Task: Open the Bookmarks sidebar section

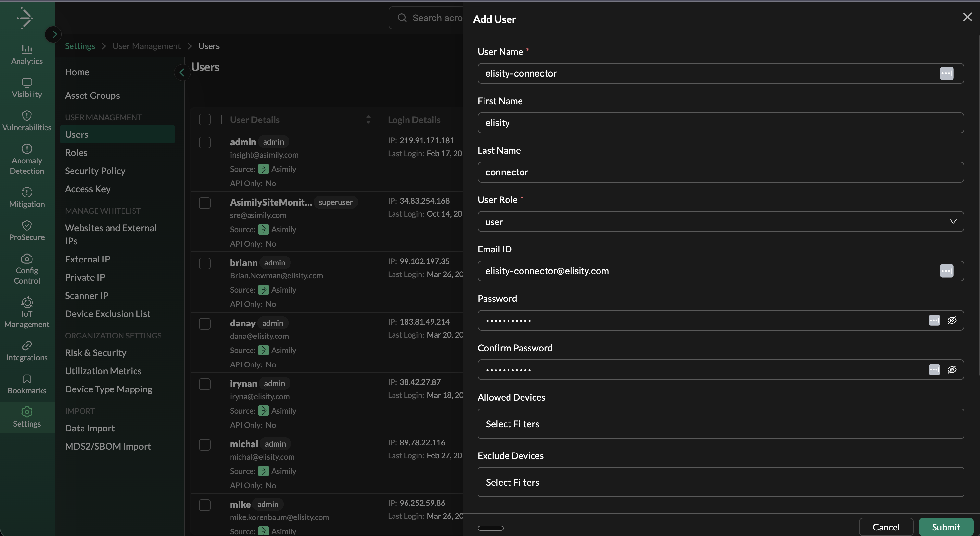Action: pos(27,384)
